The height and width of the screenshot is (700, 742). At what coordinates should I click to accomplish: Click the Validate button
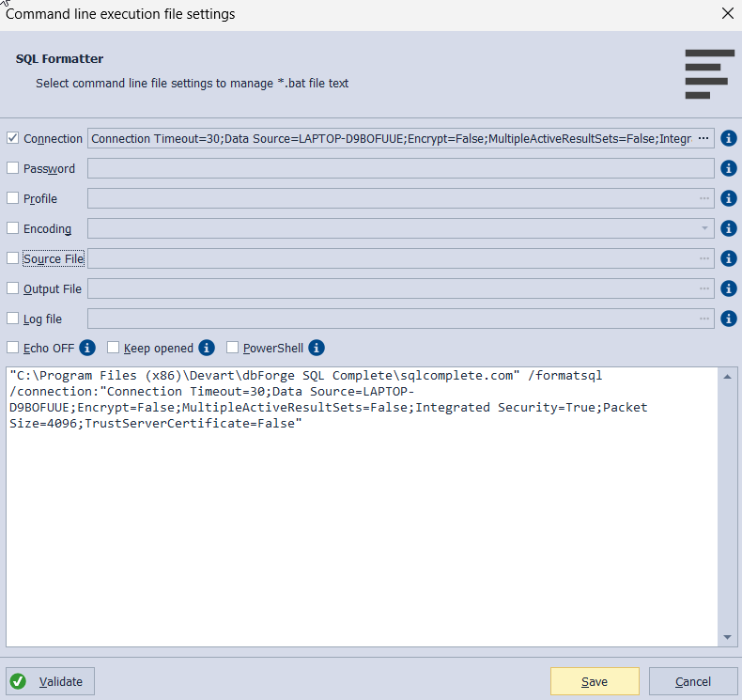[x=51, y=681]
